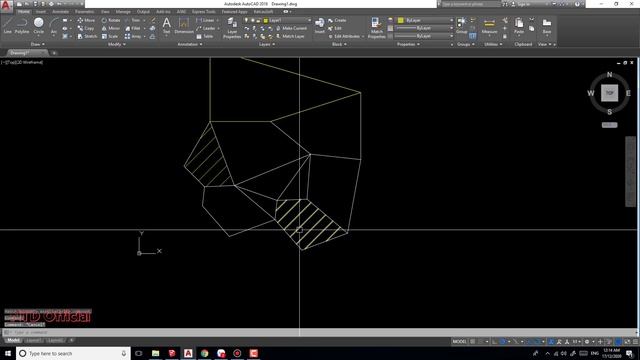
Task: Open the Output ribbon tab
Action: coord(143,11)
